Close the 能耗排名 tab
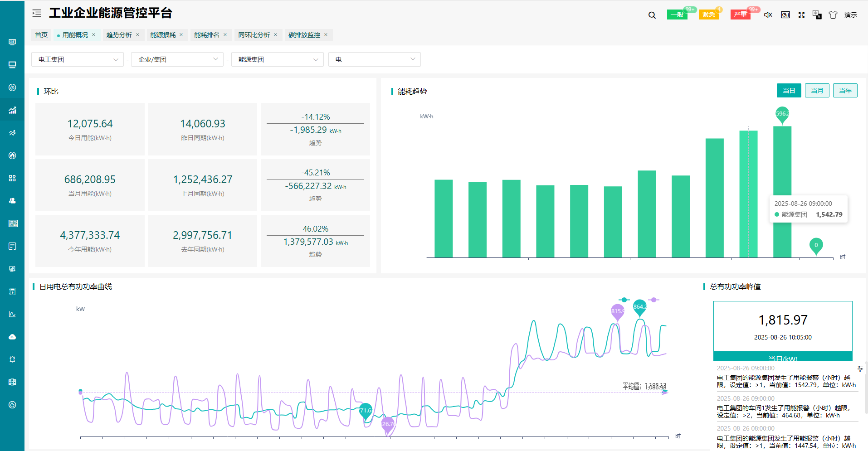The width and height of the screenshot is (868, 451). point(225,35)
